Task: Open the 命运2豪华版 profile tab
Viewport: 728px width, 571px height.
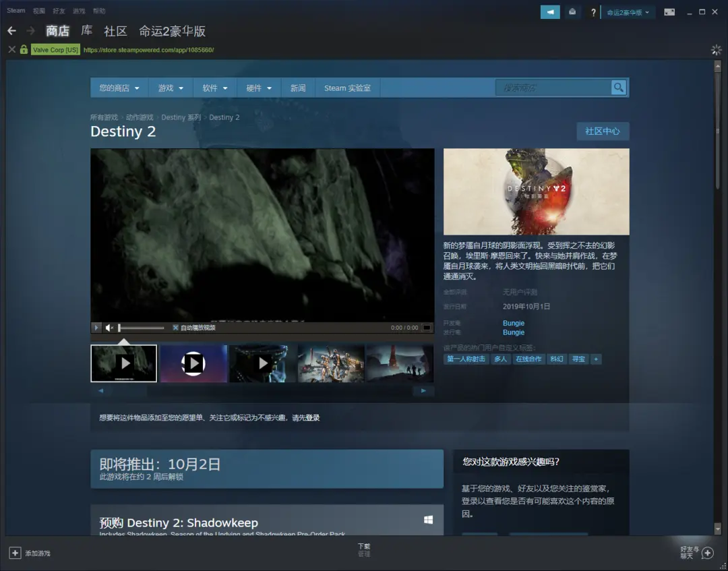Action: pos(173,31)
